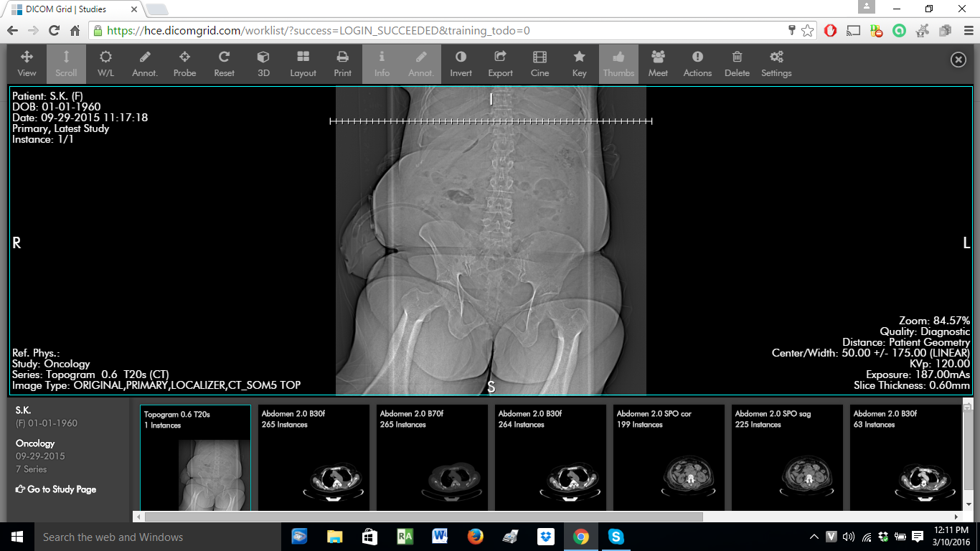Reload the browser page
The height and width of the screenshot is (551, 980).
tap(54, 31)
